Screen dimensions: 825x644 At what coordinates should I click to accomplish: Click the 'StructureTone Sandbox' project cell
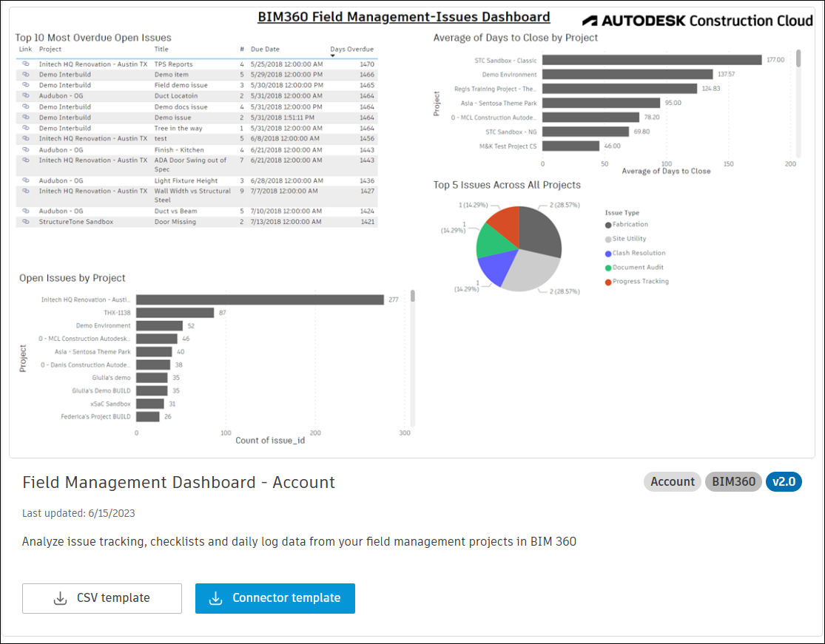click(75, 222)
